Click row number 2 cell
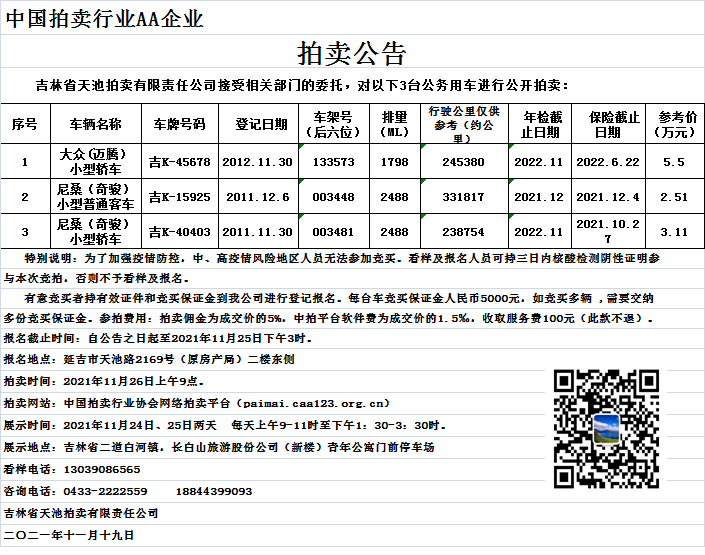The width and height of the screenshot is (705, 555). (25, 196)
